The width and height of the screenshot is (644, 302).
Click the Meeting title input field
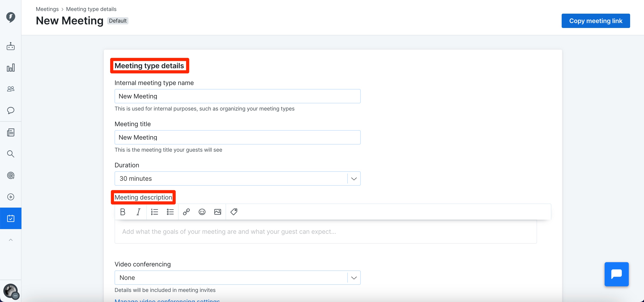pyautogui.click(x=237, y=137)
